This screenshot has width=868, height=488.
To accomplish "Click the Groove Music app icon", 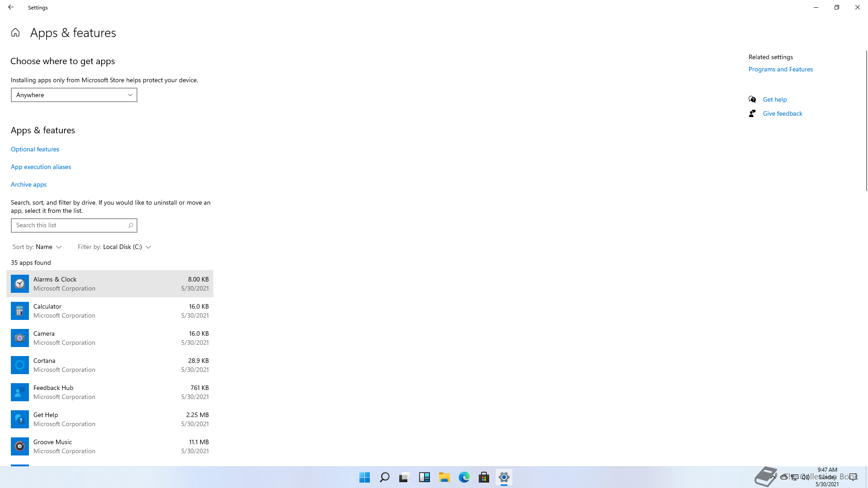I will click(x=20, y=446).
